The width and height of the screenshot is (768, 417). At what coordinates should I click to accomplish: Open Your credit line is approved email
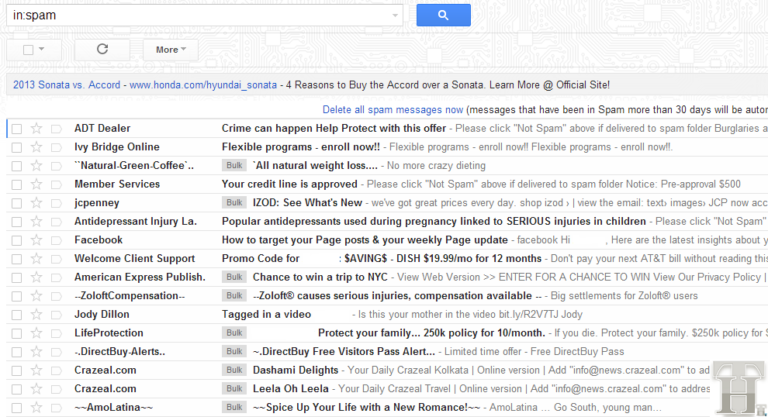(x=289, y=184)
